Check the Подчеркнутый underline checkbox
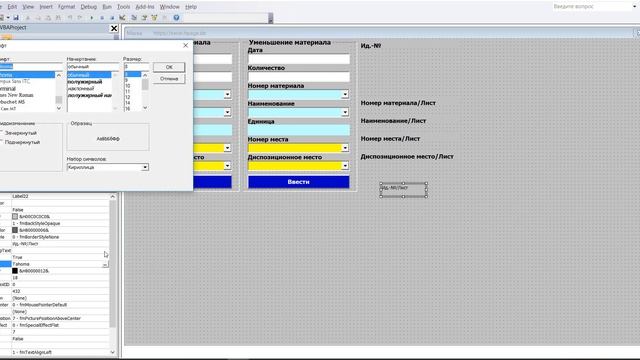Screen dimensions: 640x360 (x=1, y=142)
